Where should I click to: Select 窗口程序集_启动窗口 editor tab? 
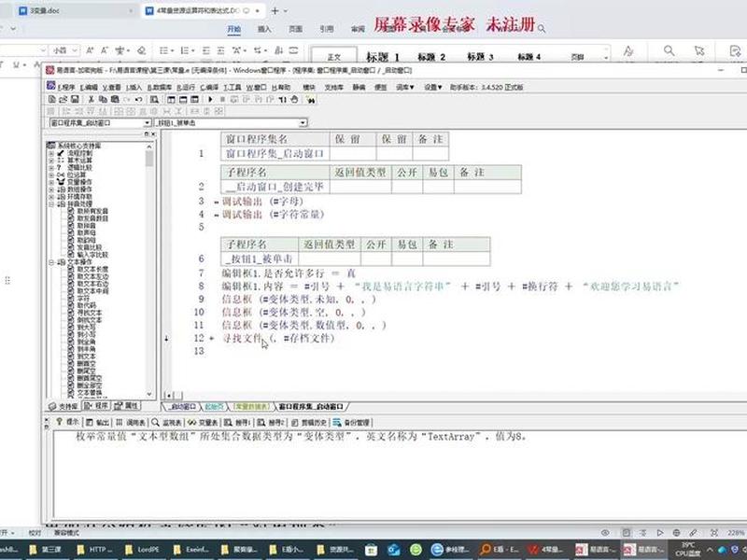311,407
